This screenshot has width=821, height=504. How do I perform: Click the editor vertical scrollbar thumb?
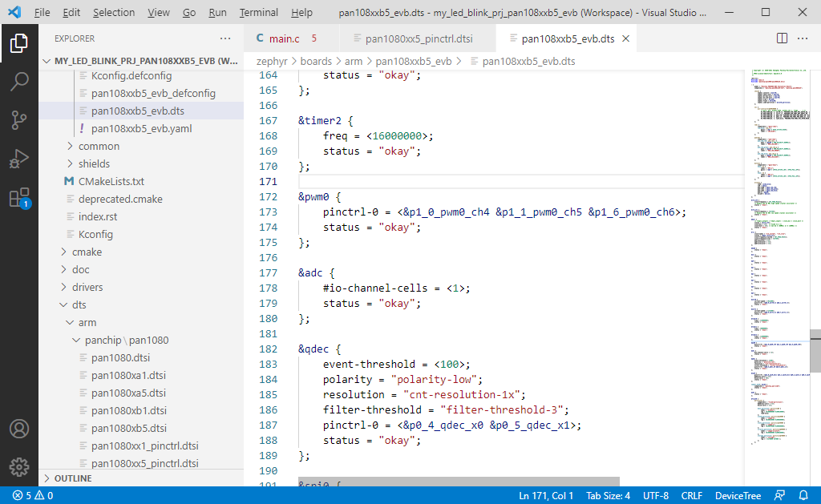(815, 351)
